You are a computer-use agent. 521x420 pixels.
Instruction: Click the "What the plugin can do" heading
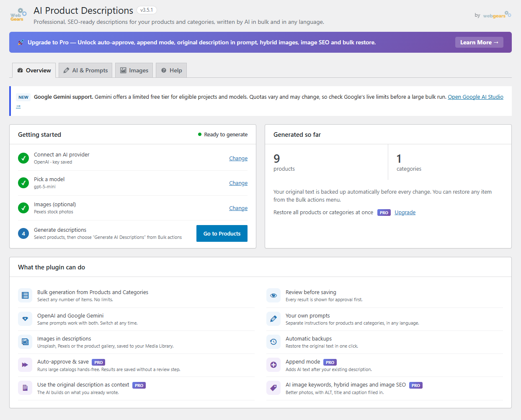click(52, 267)
